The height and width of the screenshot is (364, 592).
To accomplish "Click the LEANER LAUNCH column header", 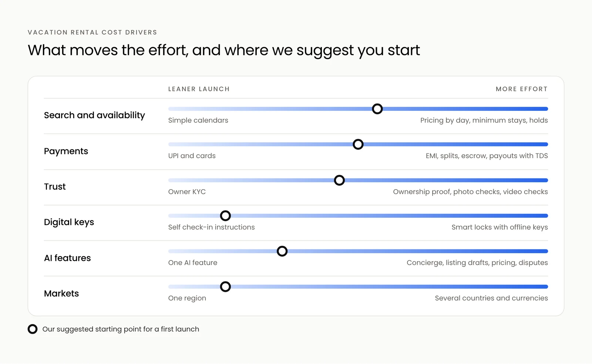I will tap(199, 89).
